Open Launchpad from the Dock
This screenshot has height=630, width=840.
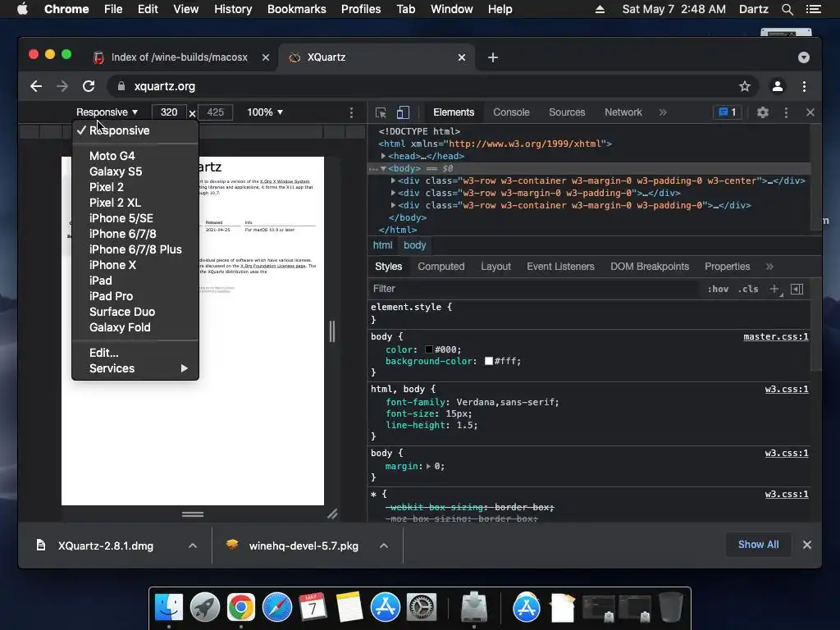coord(204,608)
